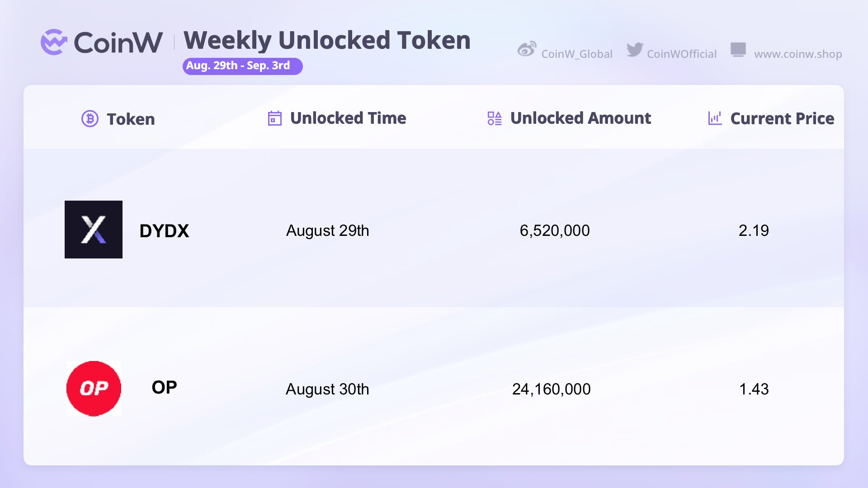Image resolution: width=868 pixels, height=488 pixels.
Task: Click the monitor icon beside website URL
Action: (738, 50)
